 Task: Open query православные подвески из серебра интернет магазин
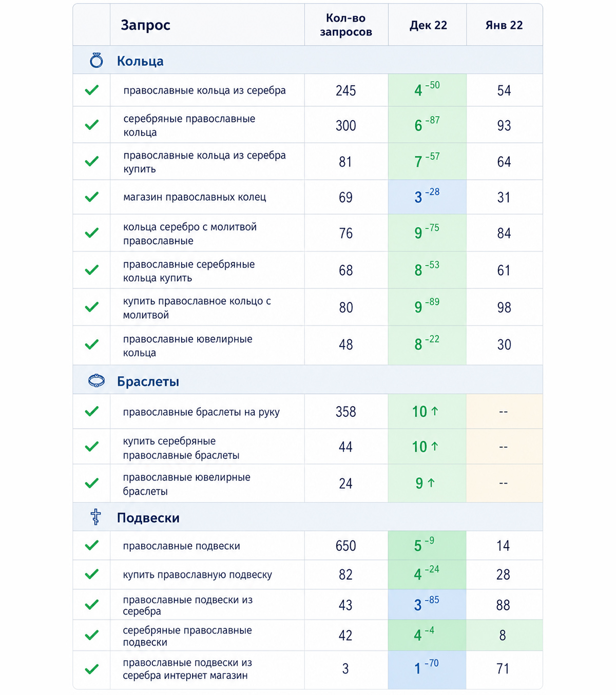coord(187,669)
